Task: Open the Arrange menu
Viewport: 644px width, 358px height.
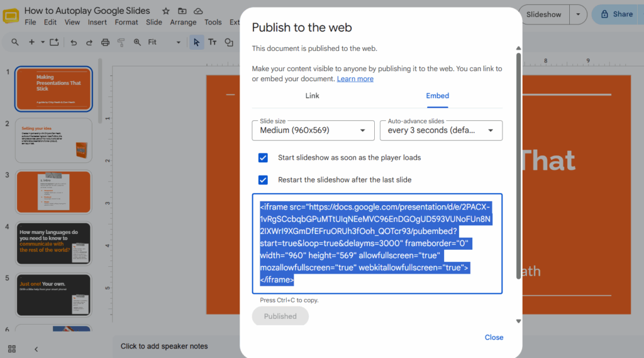Action: pyautogui.click(x=183, y=22)
